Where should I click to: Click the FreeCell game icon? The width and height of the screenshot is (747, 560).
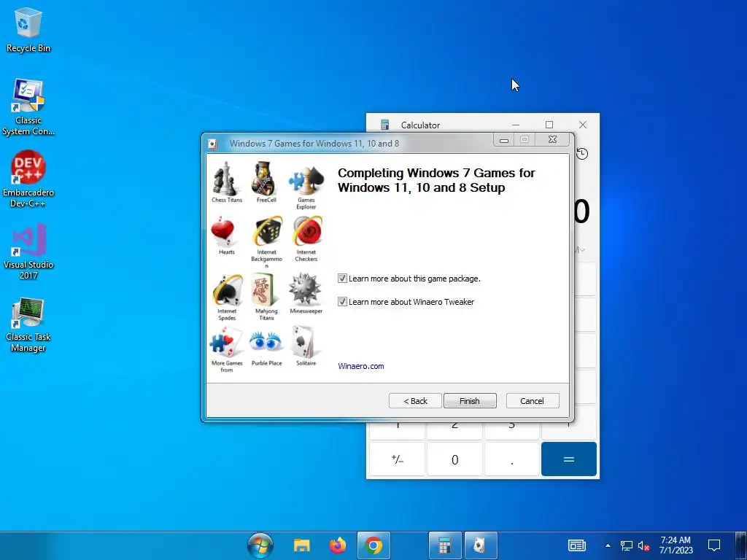coord(264,179)
